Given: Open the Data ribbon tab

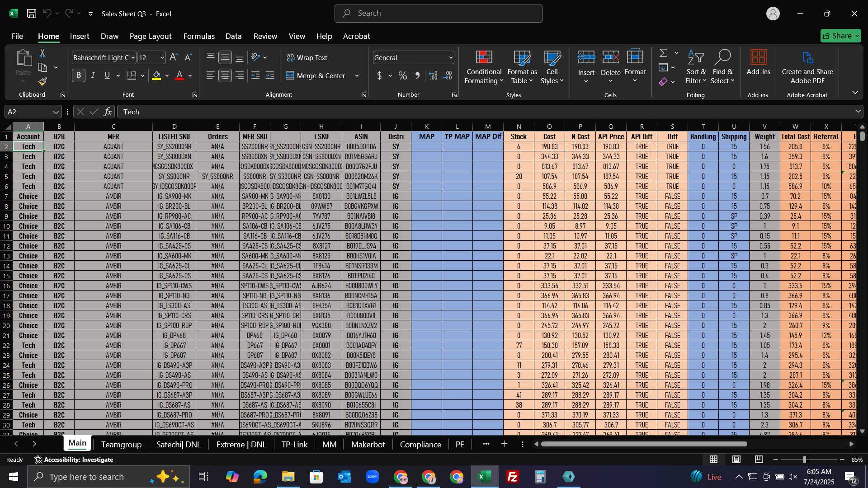Looking at the screenshot, I should click(233, 36).
